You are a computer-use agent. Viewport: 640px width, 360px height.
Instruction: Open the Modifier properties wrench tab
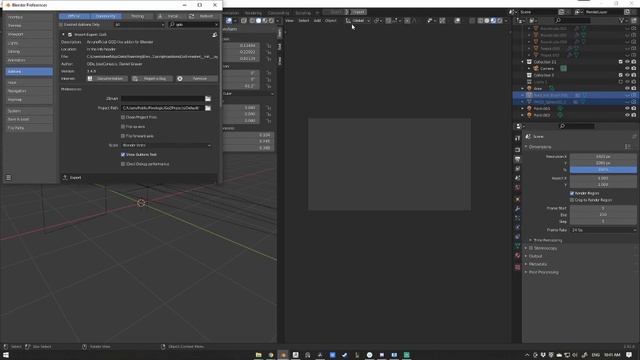coord(518,209)
